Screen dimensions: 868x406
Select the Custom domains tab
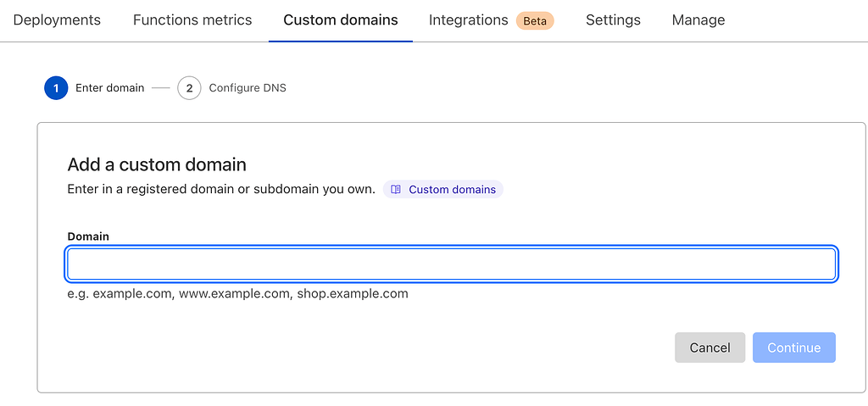341,20
